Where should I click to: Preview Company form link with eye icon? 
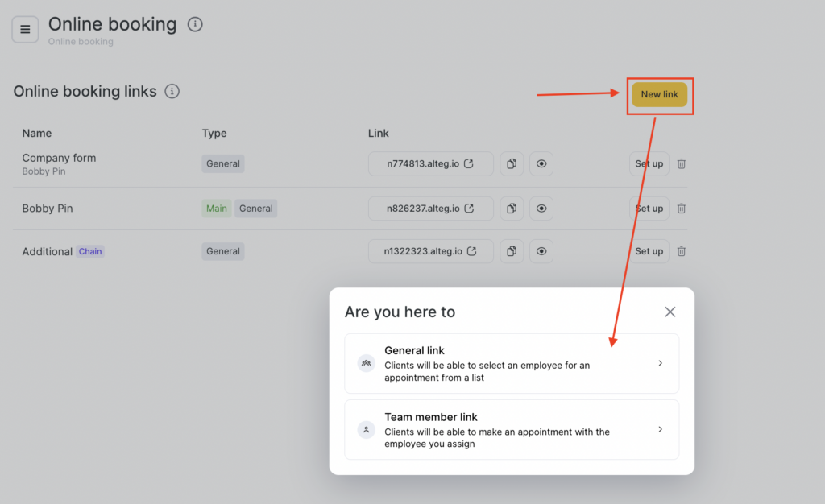(x=541, y=163)
